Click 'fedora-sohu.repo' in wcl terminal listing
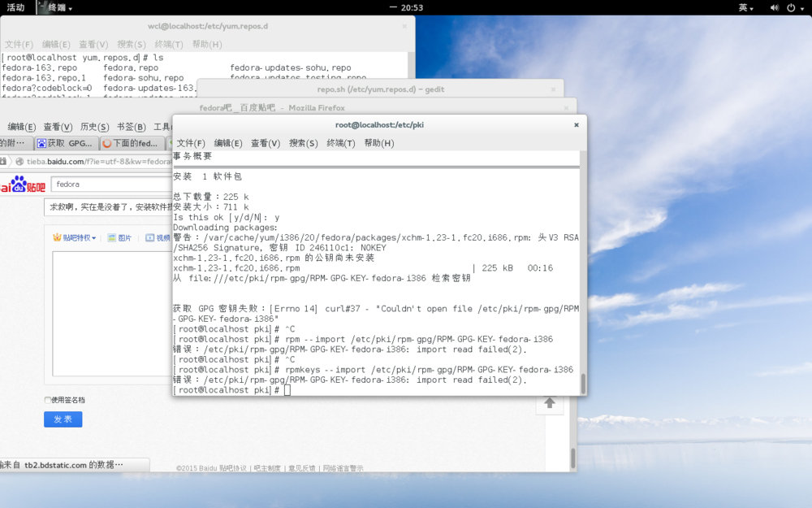Viewport: 812px width, 508px height. (x=144, y=78)
